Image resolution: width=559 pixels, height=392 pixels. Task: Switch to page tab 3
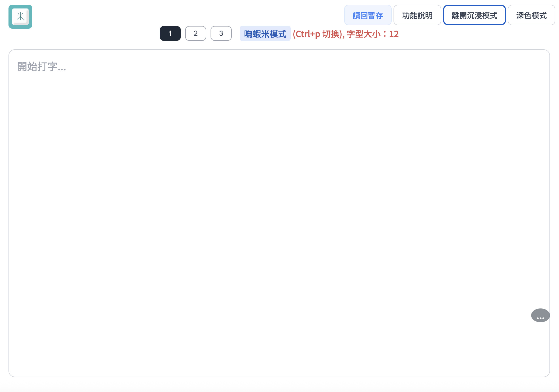221,33
